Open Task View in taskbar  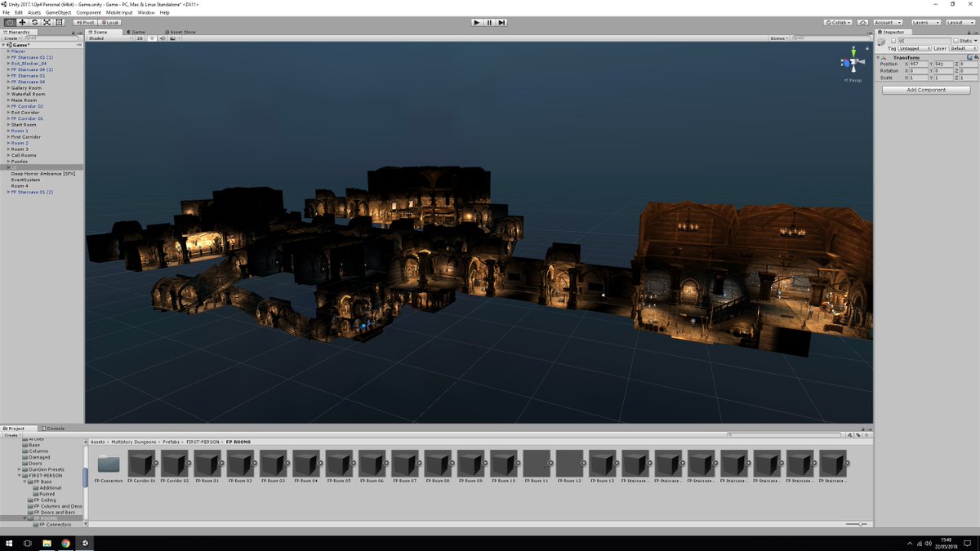[27, 543]
